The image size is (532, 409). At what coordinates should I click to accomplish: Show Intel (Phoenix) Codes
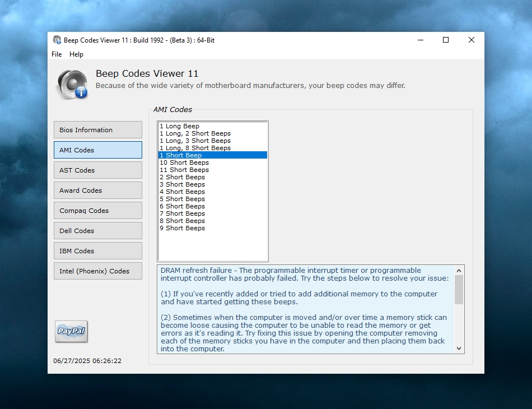[97, 271]
